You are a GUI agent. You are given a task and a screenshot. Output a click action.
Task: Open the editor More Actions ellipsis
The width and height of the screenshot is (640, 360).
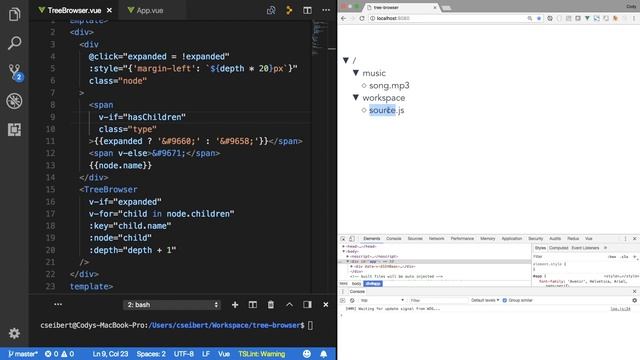326,10
